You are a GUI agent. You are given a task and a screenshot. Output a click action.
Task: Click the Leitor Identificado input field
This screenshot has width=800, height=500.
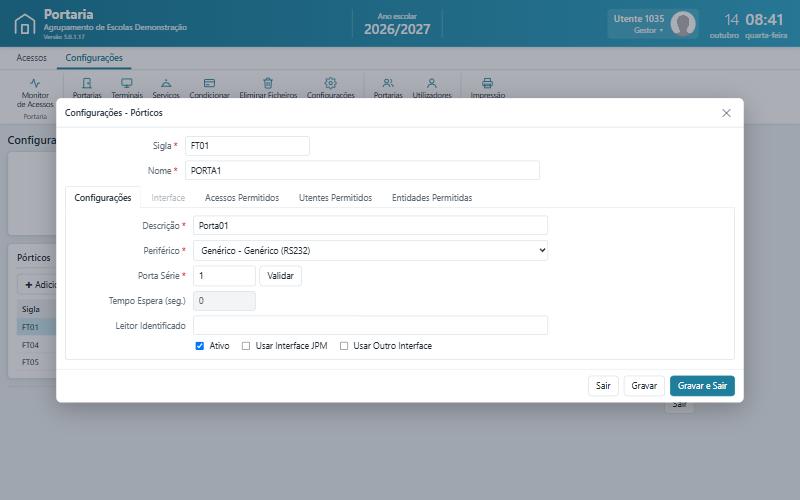[x=370, y=326]
